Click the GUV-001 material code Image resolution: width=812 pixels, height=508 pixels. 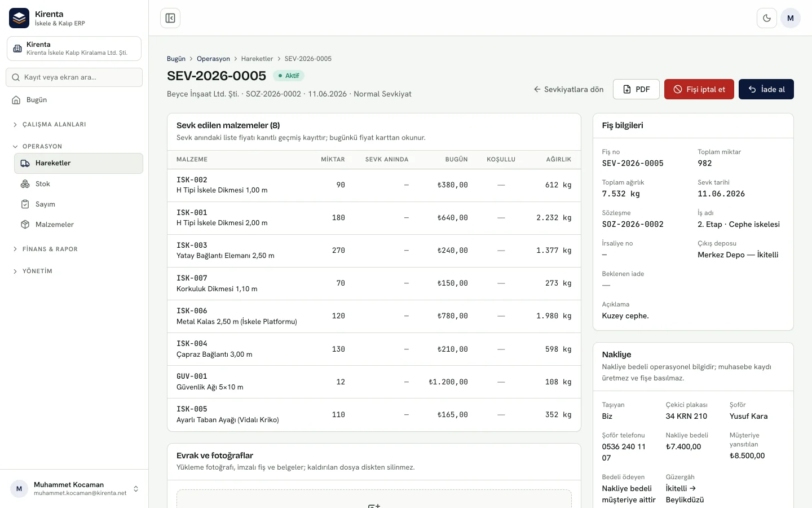tap(192, 376)
